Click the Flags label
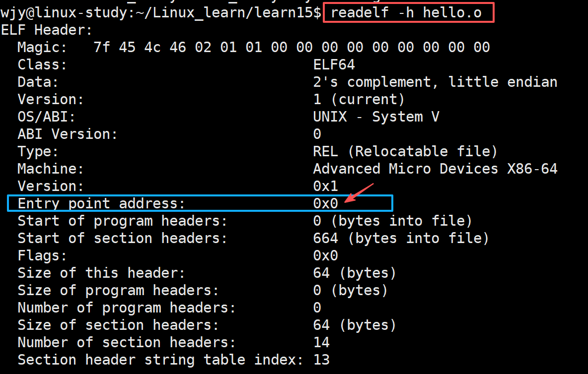Image resolution: width=588 pixels, height=374 pixels. click(x=42, y=255)
